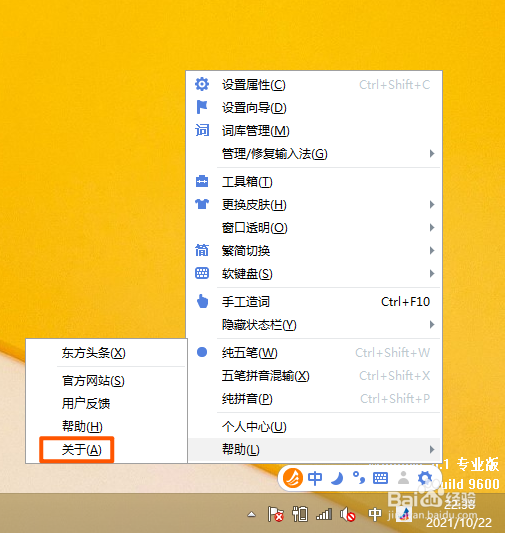This screenshot has height=533, width=505.
Task: Expand the 窗口透明(O) submenu arrow
Action: pos(432,227)
